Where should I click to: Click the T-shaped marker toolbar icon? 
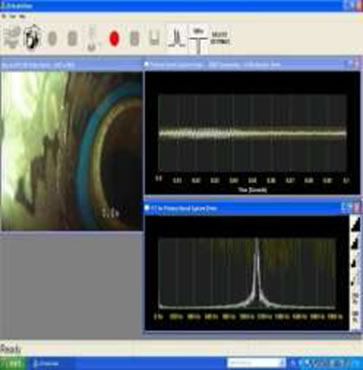point(199,39)
